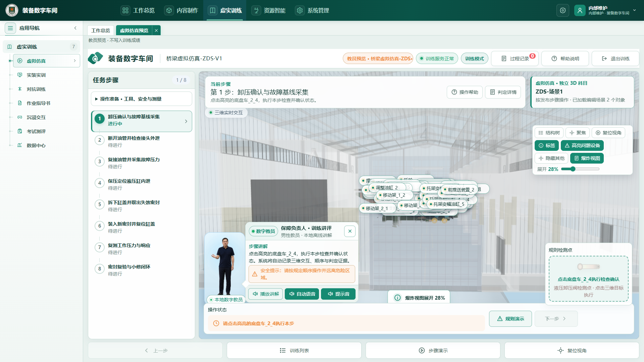Toggle the 爆炸视图 exploded view
The width and height of the screenshot is (644, 362).
587,158
